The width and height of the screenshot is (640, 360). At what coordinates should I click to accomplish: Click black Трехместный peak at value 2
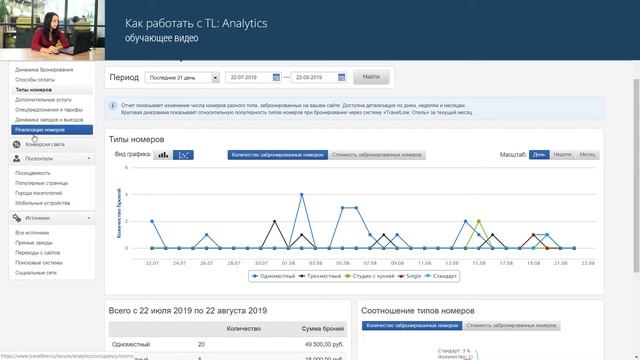(275, 221)
